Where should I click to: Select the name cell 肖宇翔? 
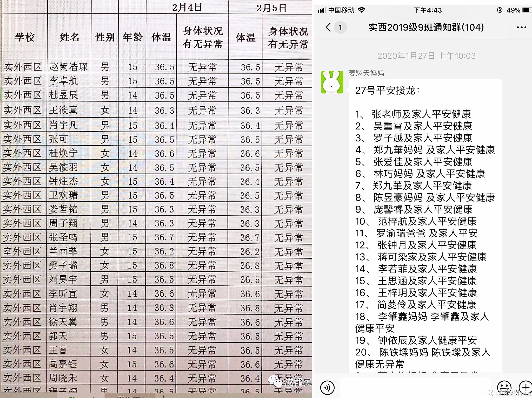click(x=69, y=308)
